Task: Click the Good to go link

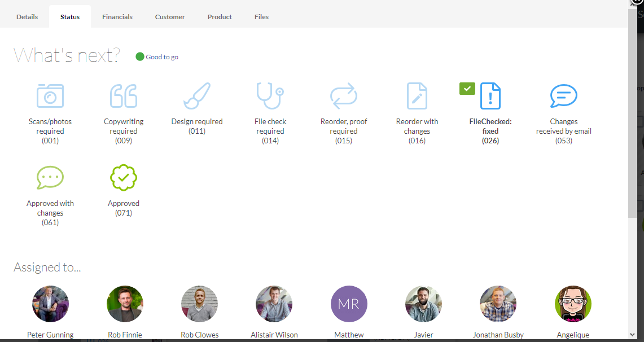Action: point(162,57)
